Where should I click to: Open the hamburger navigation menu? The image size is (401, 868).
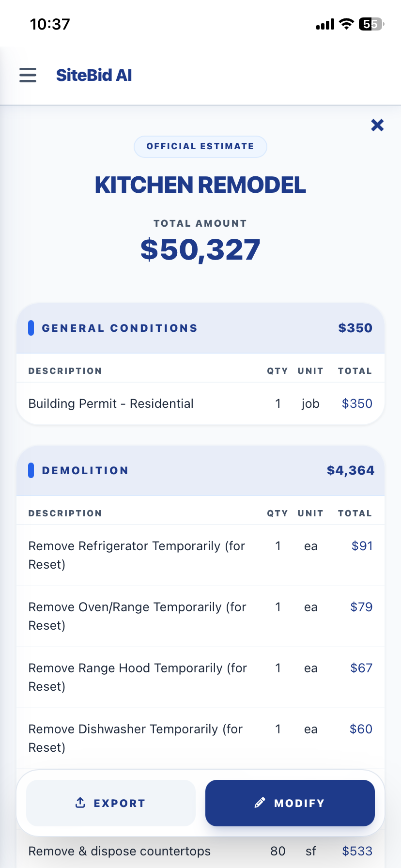coord(28,75)
